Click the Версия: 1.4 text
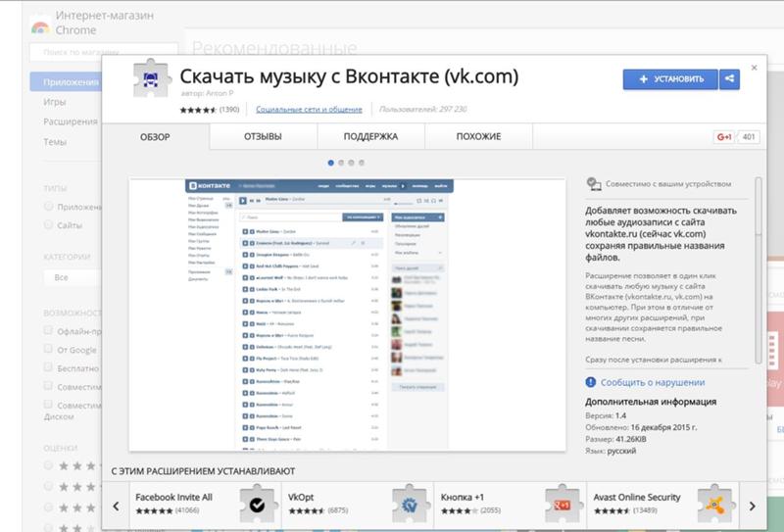This screenshot has height=532, width=784. coord(606,415)
